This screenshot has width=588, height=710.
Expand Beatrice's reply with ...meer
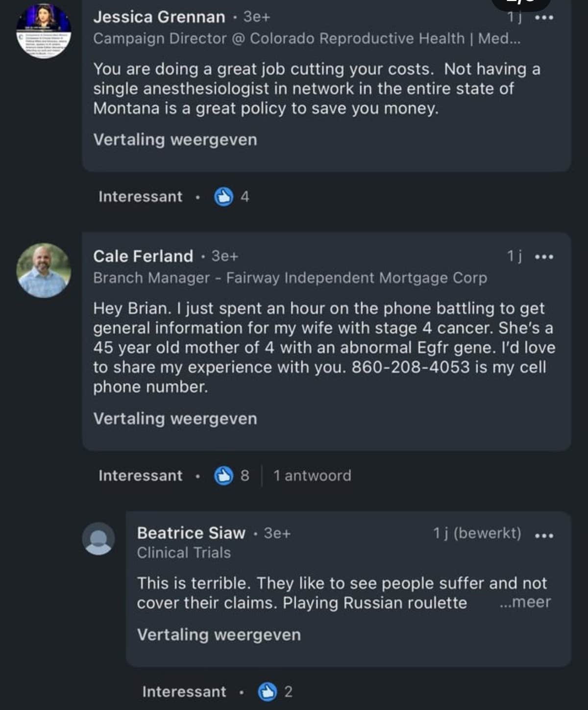[525, 602]
